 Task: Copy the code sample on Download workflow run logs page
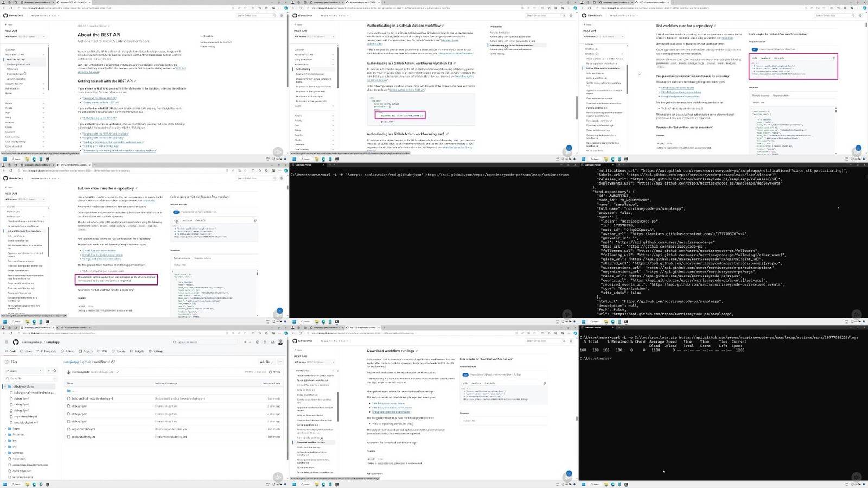(544, 383)
